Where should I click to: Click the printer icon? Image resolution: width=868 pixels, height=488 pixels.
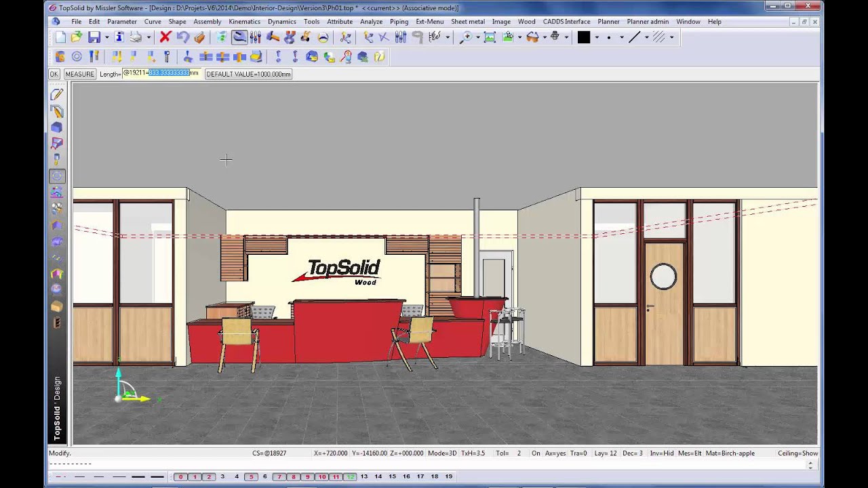tap(136, 37)
